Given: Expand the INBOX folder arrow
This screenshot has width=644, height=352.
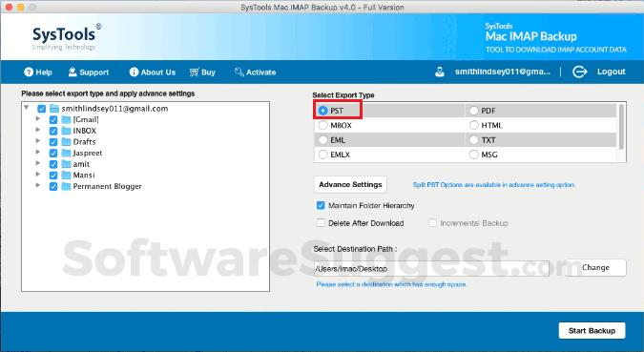Looking at the screenshot, I should point(38,130).
